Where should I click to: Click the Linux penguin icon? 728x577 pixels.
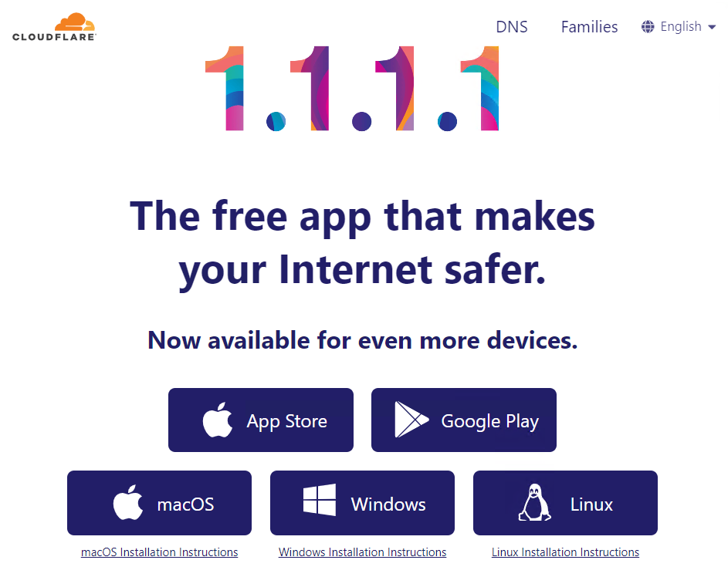535,503
